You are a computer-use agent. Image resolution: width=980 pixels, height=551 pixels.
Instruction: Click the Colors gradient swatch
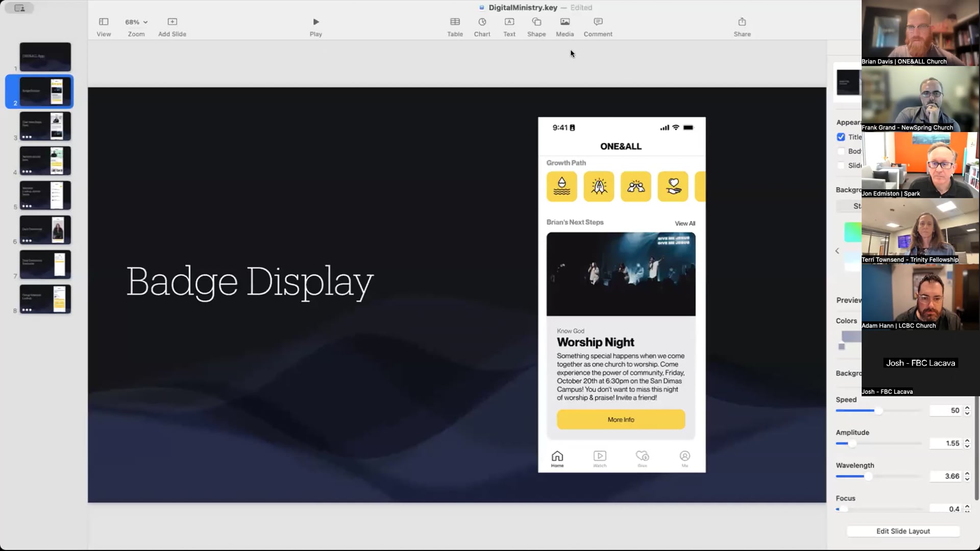pyautogui.click(x=851, y=337)
